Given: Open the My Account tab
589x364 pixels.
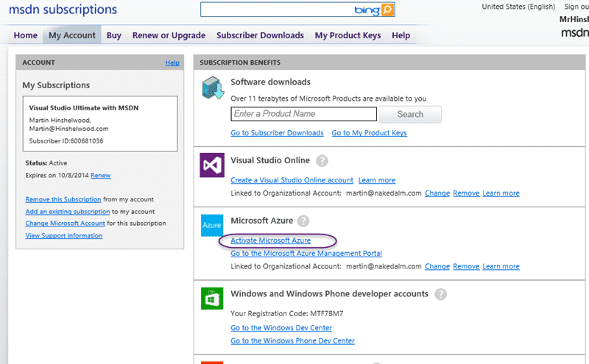Looking at the screenshot, I should click(x=71, y=35).
